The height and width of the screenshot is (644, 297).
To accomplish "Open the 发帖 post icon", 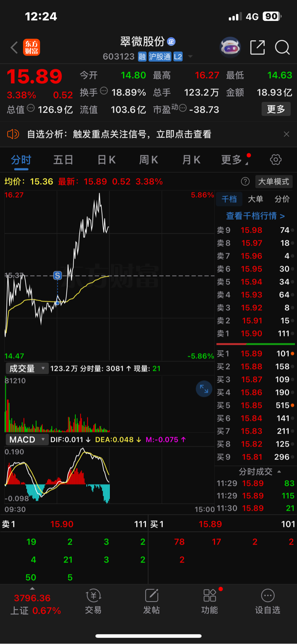I will click(152, 601).
